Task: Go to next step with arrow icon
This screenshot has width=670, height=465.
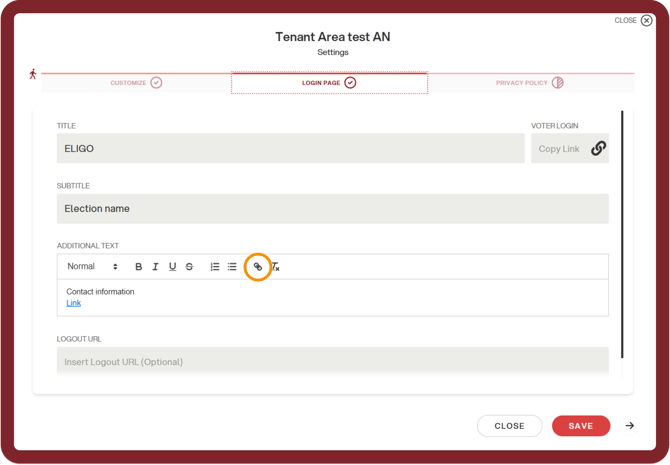Action: [x=629, y=426]
